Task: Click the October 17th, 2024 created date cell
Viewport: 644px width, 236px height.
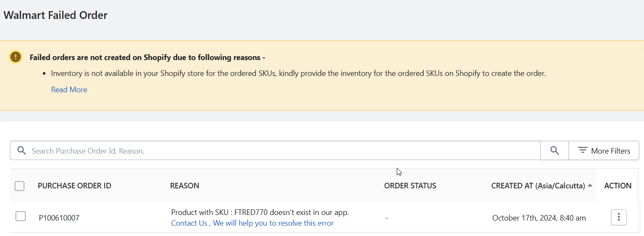Action: point(539,218)
